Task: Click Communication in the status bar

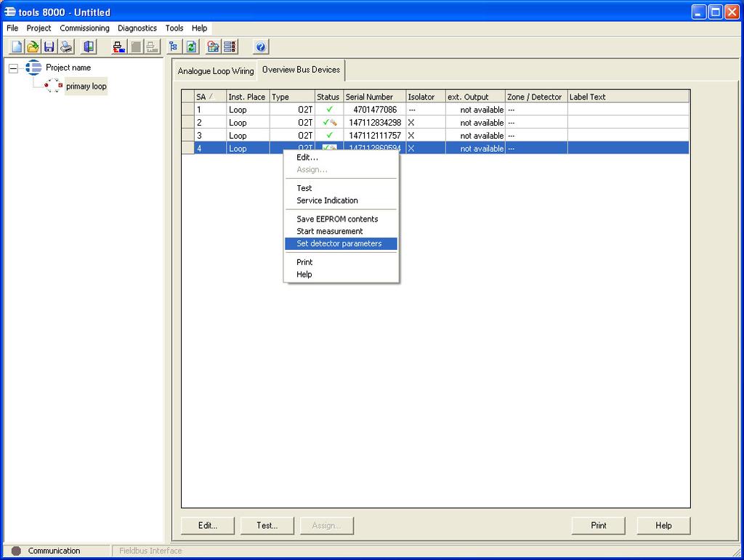Action: (54, 551)
